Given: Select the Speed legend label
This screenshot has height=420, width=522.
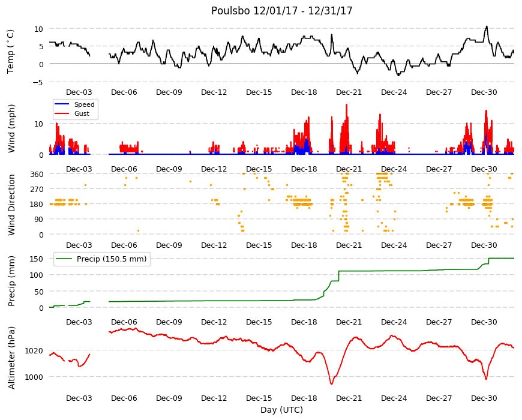Looking at the screenshot, I should point(84,104).
